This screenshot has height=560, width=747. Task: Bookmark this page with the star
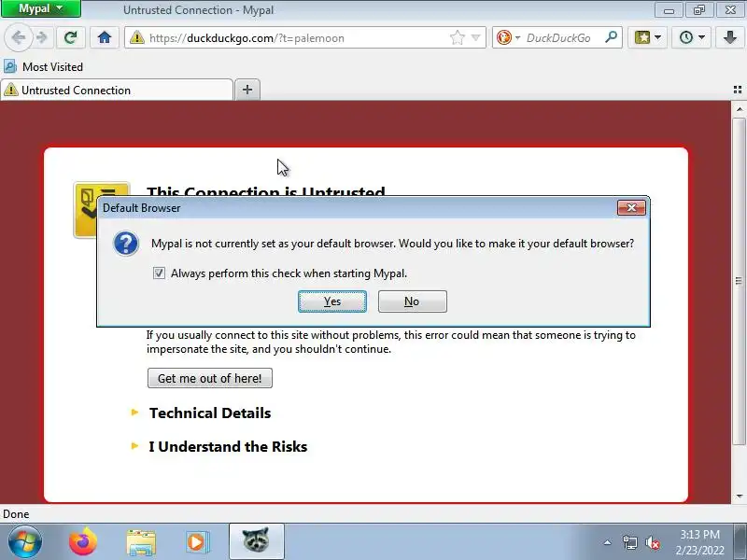point(457,37)
